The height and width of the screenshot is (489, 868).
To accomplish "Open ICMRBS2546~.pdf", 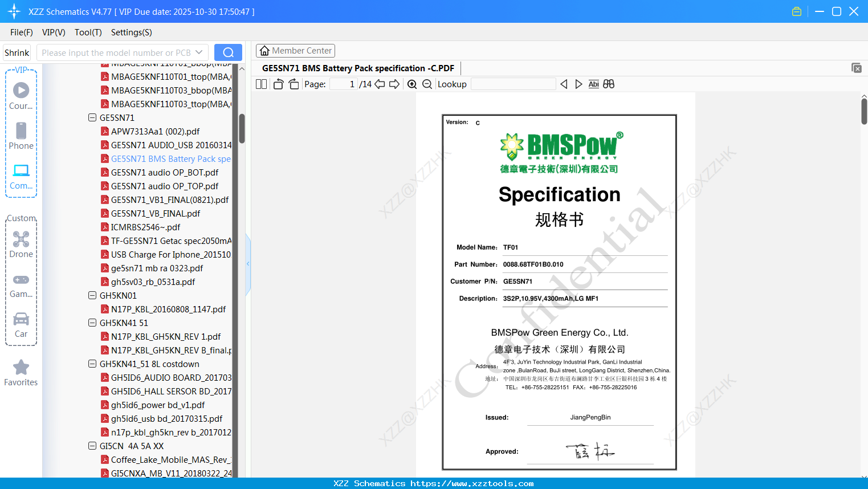I will 146,227.
